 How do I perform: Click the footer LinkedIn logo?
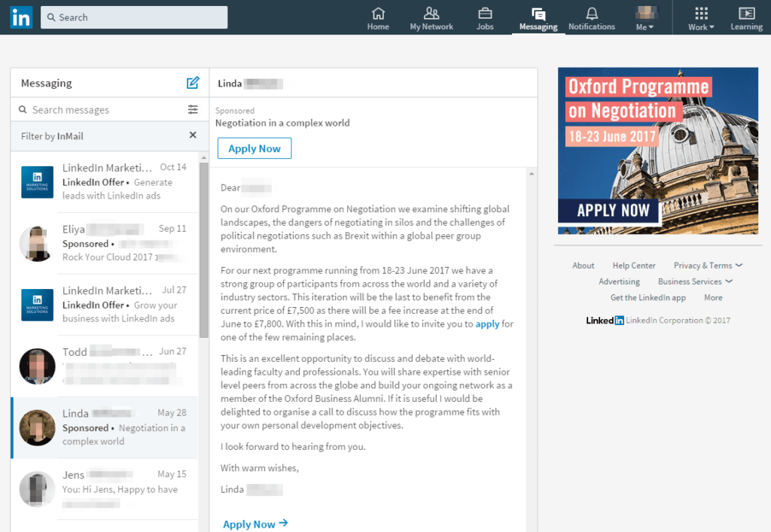coord(605,321)
